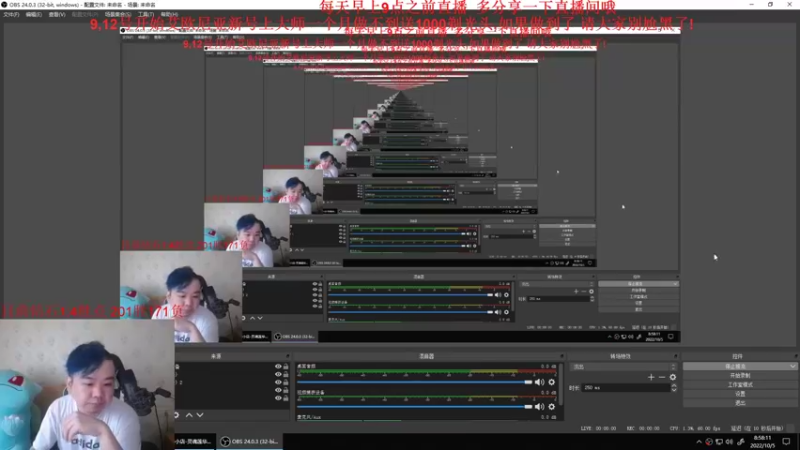Click the OBS logo in title bar

click(4, 4)
